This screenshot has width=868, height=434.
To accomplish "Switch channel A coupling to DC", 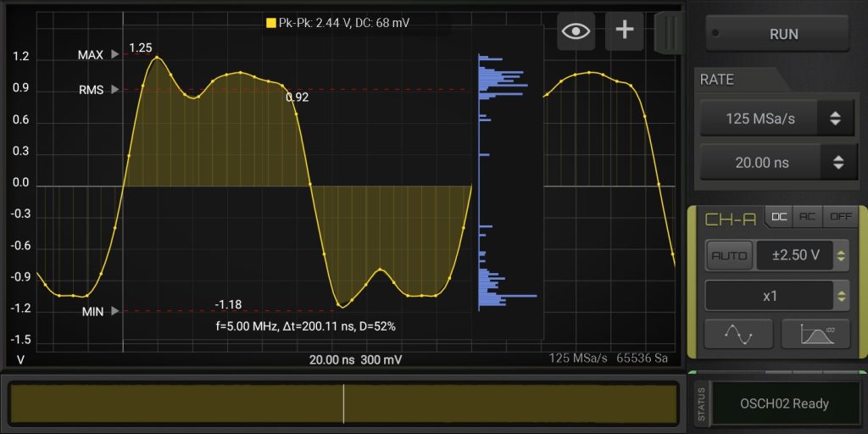I will click(x=779, y=217).
